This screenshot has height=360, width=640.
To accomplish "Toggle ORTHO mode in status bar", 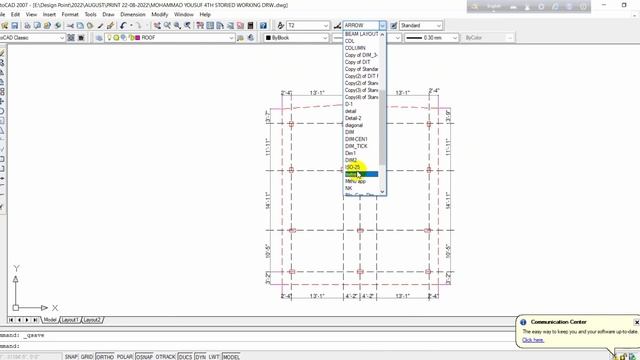I will [x=105, y=357].
